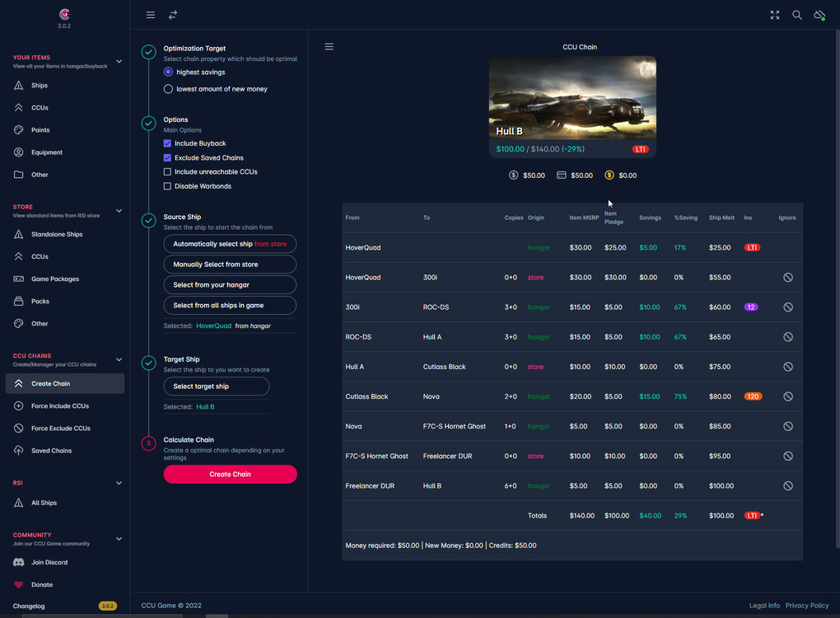Open search with the magnifier icon
Viewport: 840px width, 618px height.
[797, 15]
